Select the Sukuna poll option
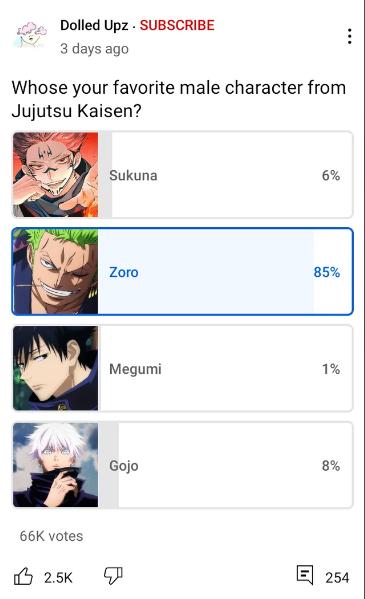Image resolution: width=365 pixels, height=599 pixels. click(x=182, y=175)
